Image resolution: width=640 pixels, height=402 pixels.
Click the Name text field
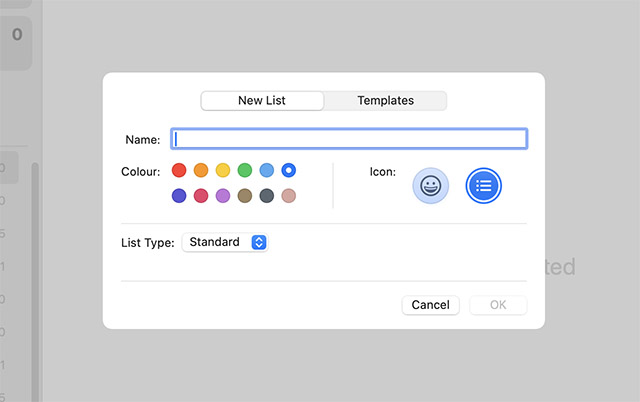tap(349, 139)
